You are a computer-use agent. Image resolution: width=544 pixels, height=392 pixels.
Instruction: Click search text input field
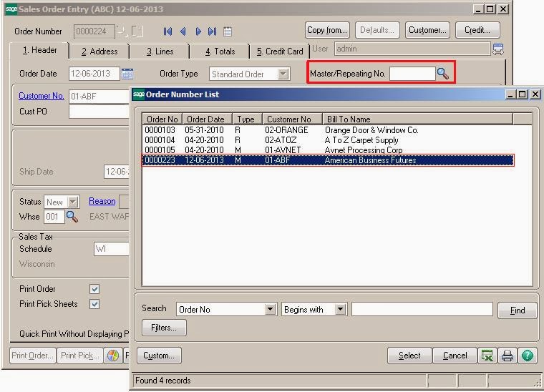422,309
